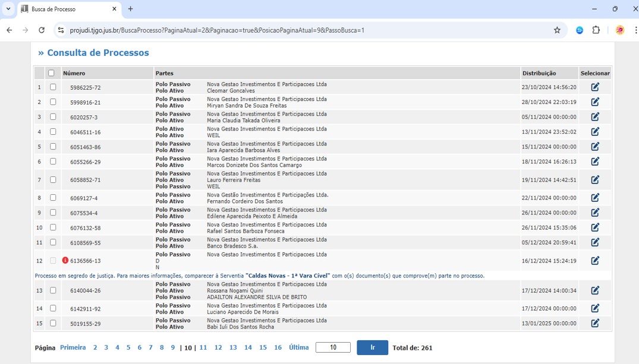Bookmark this page with the star icon
Image resolution: width=639 pixels, height=364 pixels.
(557, 30)
